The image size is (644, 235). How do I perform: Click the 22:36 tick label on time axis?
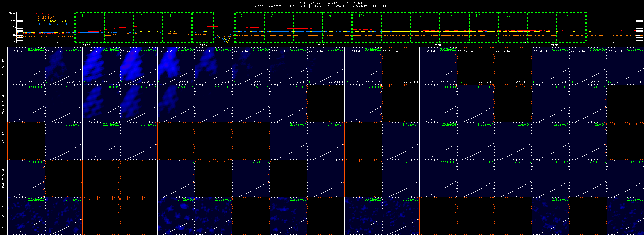coord(555,45)
